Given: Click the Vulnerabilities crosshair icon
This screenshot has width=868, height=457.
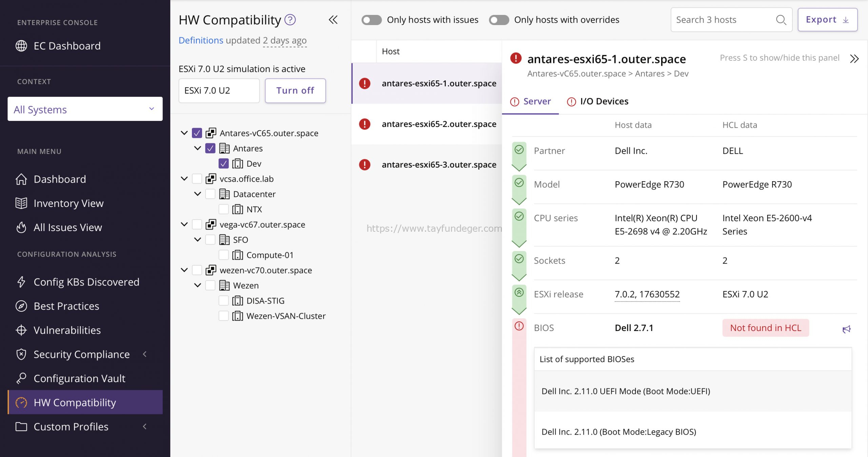Looking at the screenshot, I should pos(21,330).
